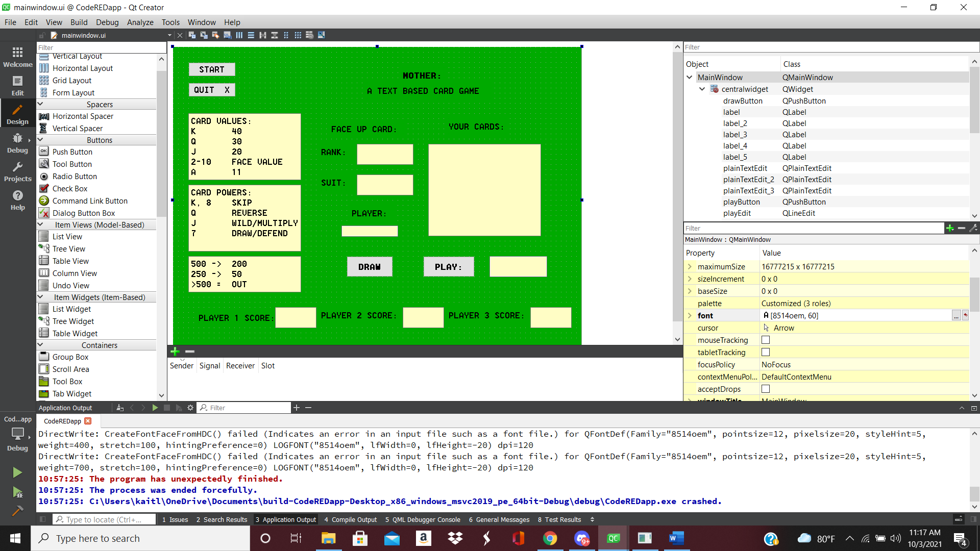This screenshot has width=980, height=551.
Task: Enable mouseTracking property checkbox
Action: 766,340
